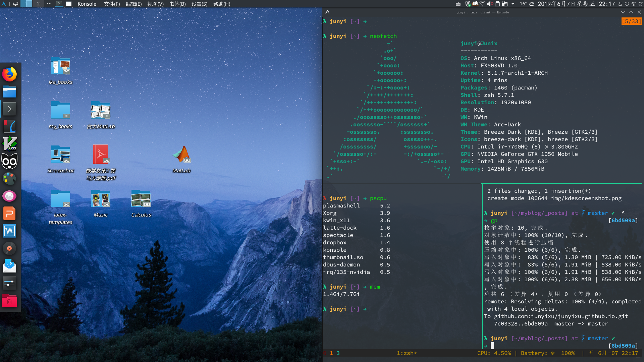
Task: Select the Music desktop folder
Action: (x=101, y=203)
